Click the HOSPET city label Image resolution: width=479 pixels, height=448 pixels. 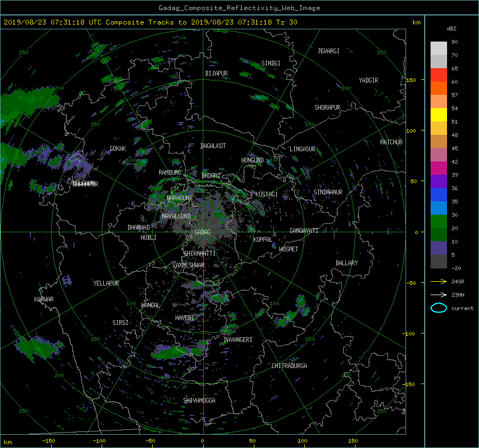pos(288,249)
